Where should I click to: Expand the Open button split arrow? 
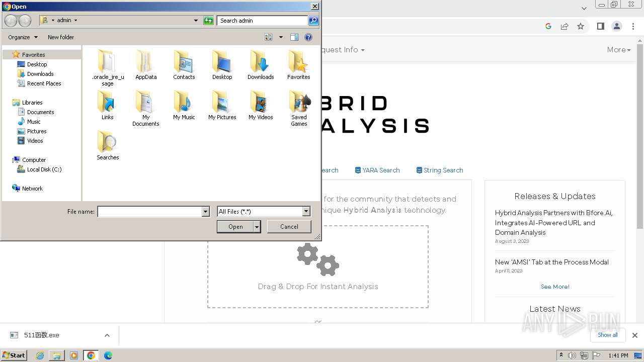coord(257,227)
